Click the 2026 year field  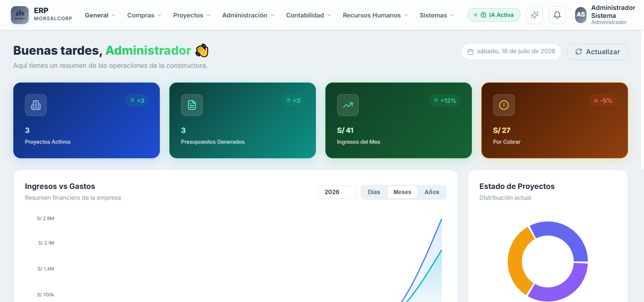point(338,192)
